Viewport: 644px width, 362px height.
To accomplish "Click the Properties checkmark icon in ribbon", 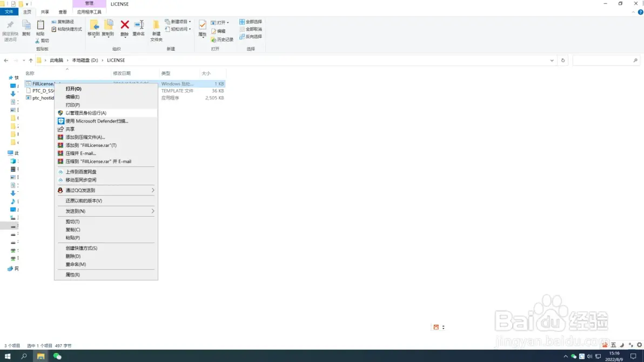I will pos(203,25).
